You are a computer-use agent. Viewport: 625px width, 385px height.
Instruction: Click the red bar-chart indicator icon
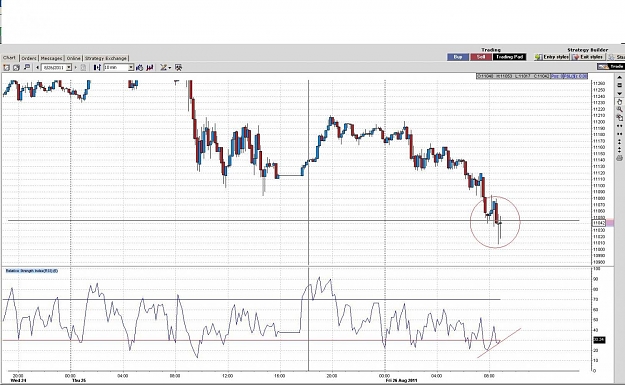tap(149, 68)
